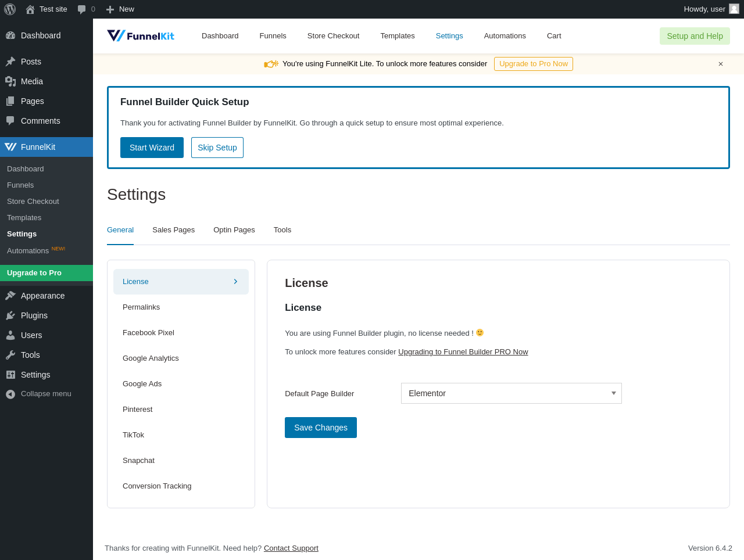Click the chevron on the License row
744x560 pixels.
pyautogui.click(x=235, y=282)
